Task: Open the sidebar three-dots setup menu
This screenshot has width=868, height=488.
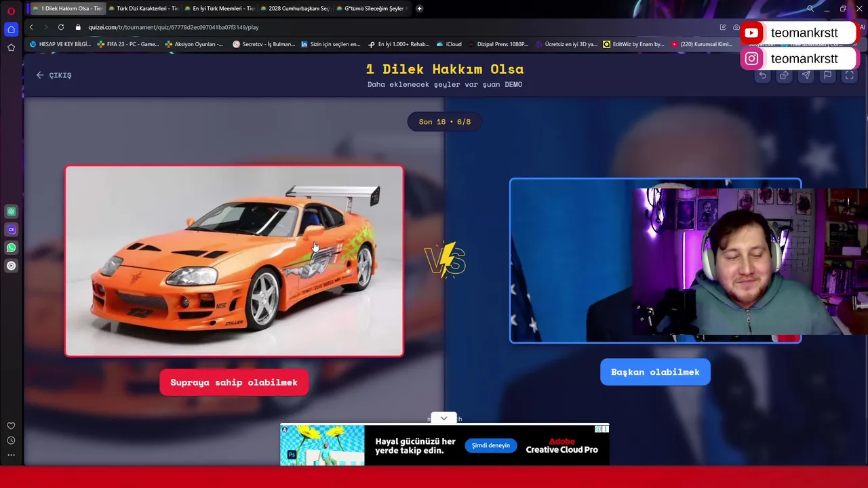Action: [x=11, y=455]
